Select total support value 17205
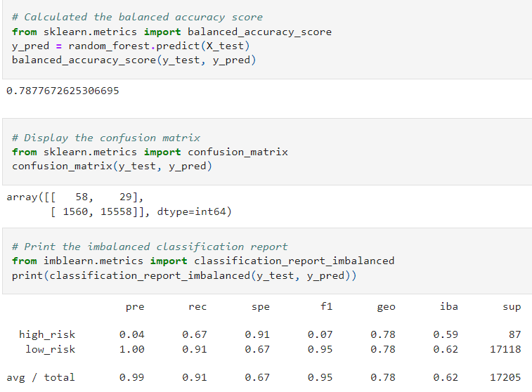 pyautogui.click(x=505, y=378)
